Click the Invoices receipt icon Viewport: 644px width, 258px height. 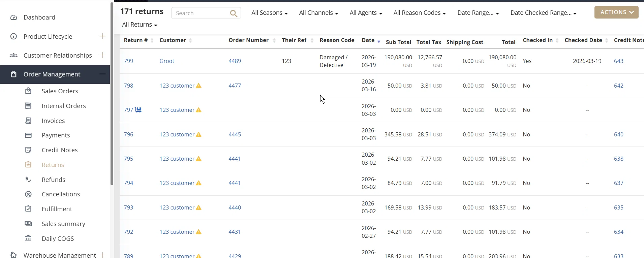(28, 121)
